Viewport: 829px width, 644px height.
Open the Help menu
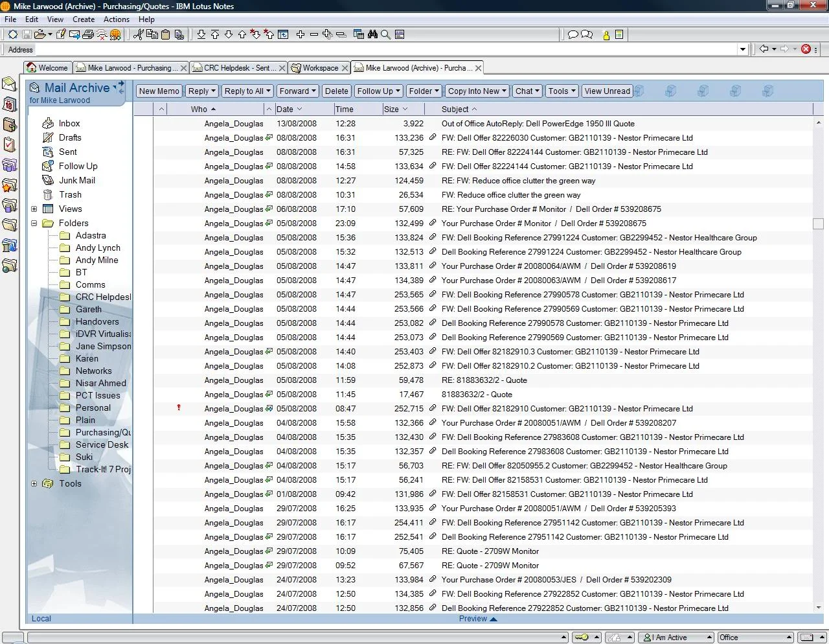pos(146,19)
